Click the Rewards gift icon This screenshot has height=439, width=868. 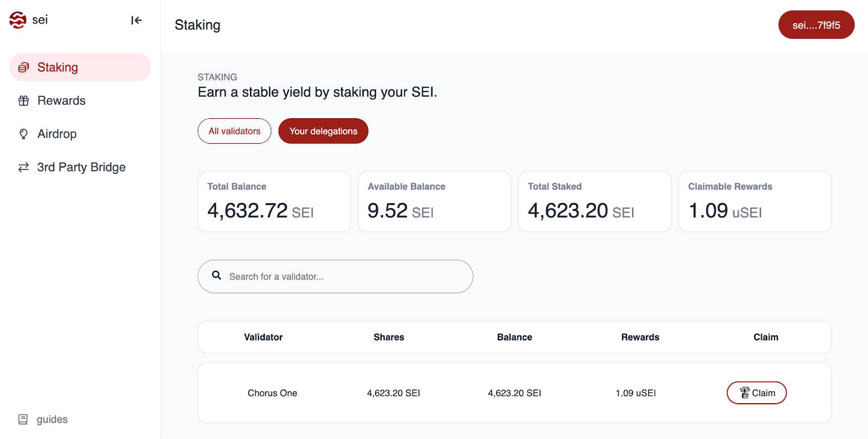tap(23, 101)
